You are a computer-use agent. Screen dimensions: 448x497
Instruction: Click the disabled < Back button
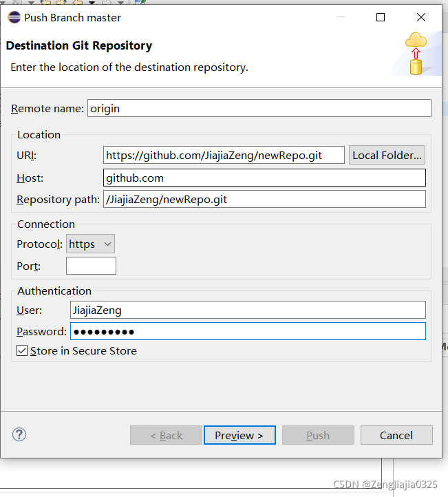[166, 435]
